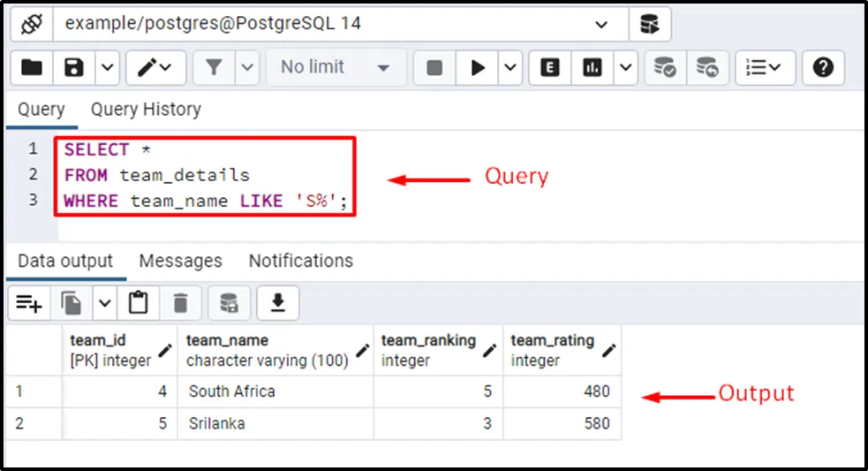
Task: Click the delete row trash icon
Action: click(x=180, y=303)
